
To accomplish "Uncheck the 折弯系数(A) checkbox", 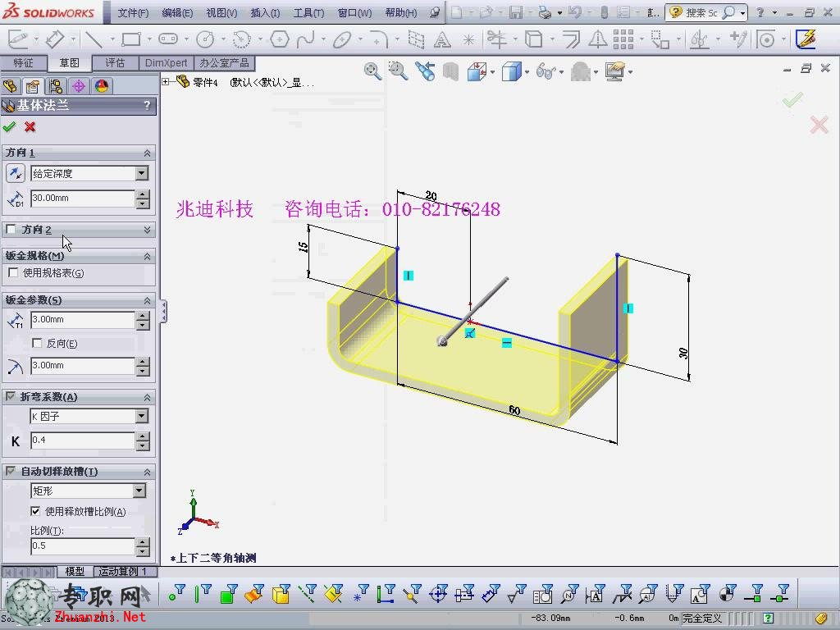I will pyautogui.click(x=10, y=396).
